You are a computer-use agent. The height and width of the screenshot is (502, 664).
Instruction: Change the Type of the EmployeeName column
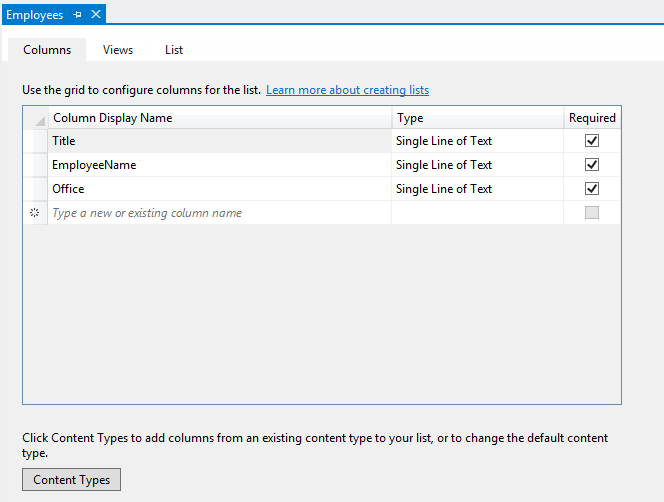point(476,165)
